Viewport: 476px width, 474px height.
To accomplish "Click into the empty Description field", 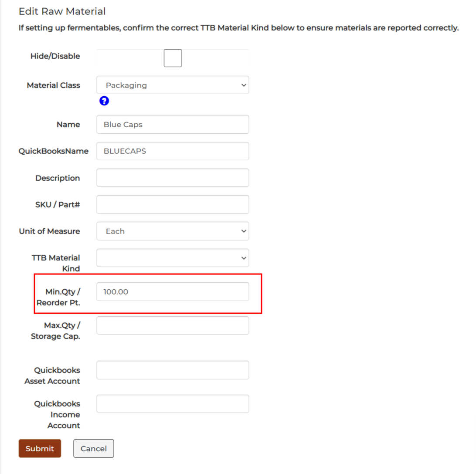I will (173, 177).
